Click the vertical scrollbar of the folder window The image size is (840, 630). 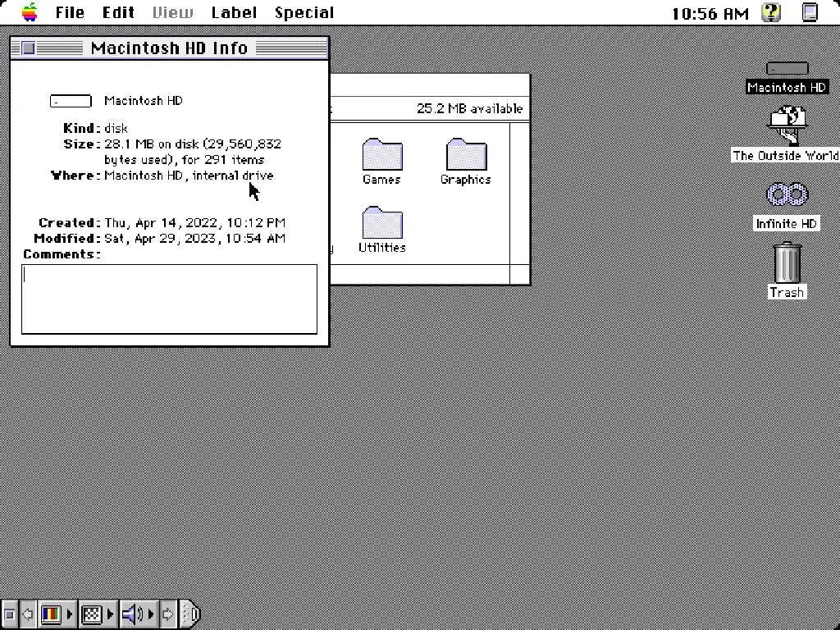[x=519, y=193]
